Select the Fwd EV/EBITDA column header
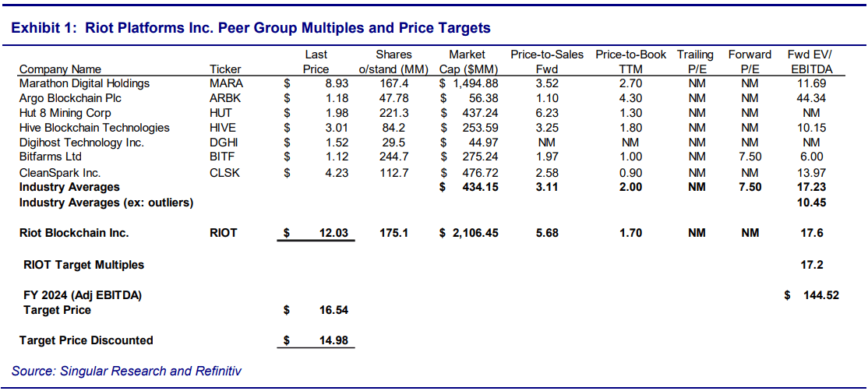 click(810, 62)
